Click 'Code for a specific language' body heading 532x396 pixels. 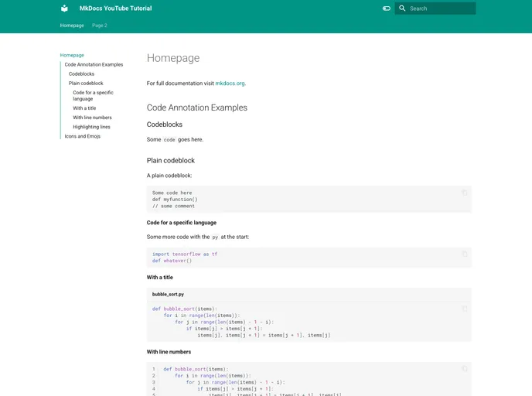(x=182, y=223)
